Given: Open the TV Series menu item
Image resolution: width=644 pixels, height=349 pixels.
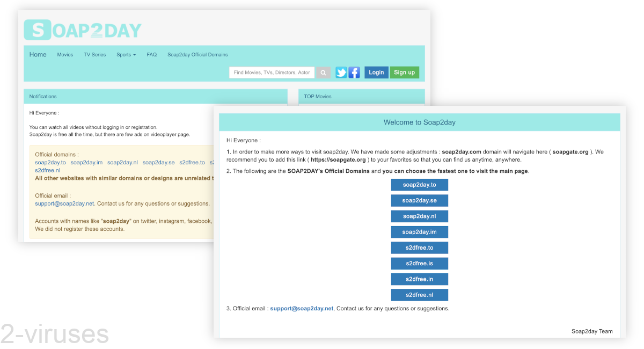Looking at the screenshot, I should (95, 55).
